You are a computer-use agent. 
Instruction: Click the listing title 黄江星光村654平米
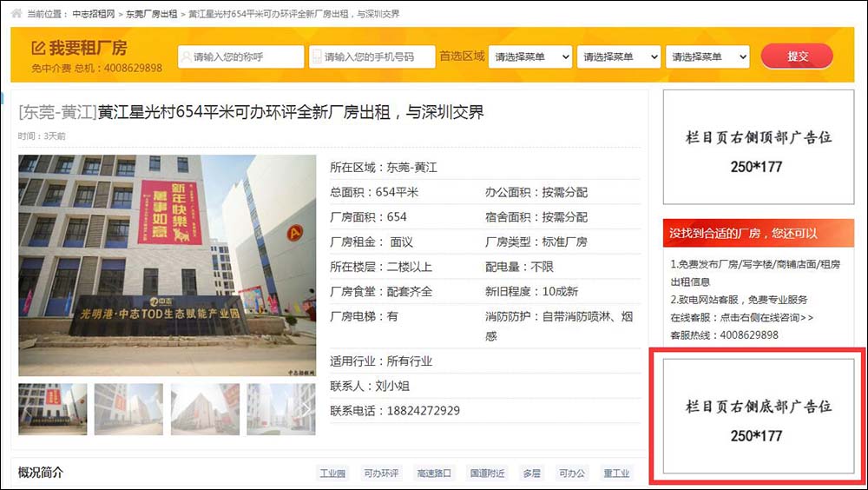[x=290, y=113]
